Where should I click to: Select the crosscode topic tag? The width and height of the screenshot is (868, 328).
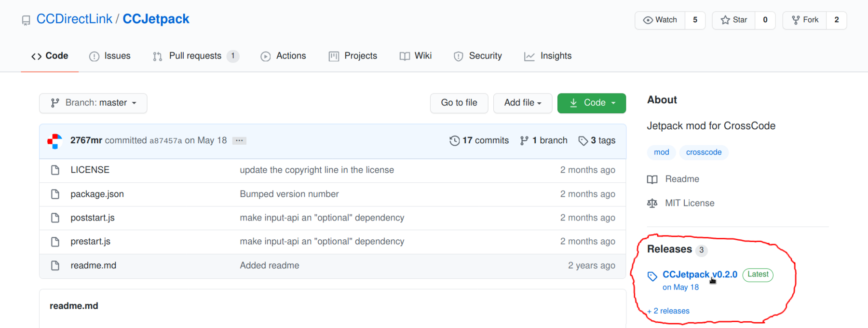point(704,152)
